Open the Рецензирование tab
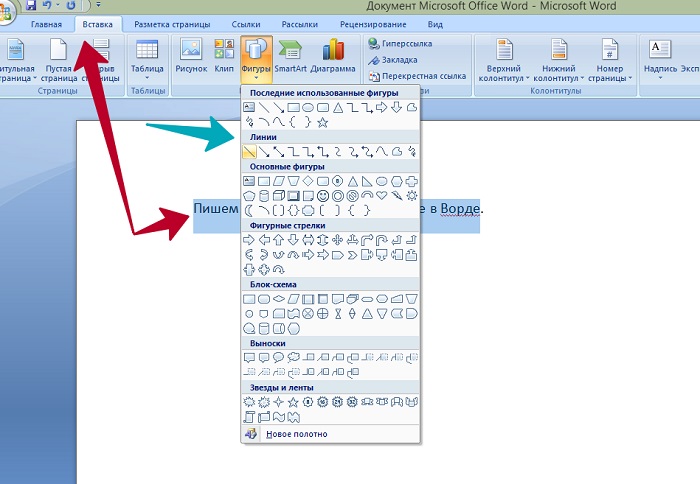Screen dimensions: 700x484 tap(373, 25)
